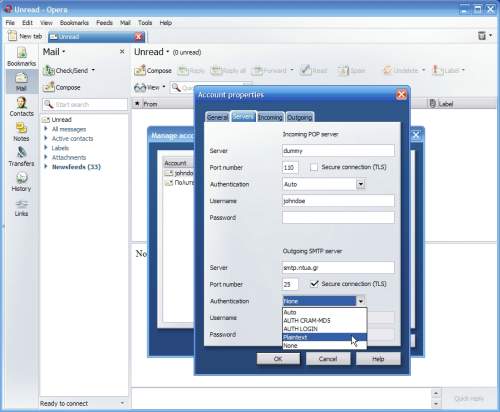
Task: Toggle incoming Secure connection (TLS) checkbox
Action: coord(314,167)
